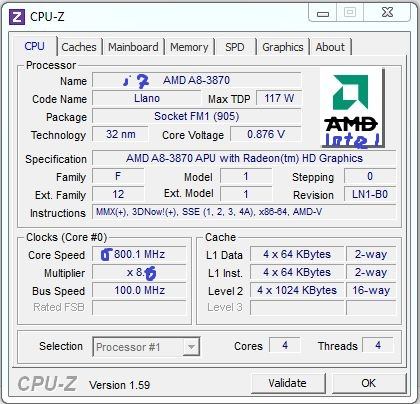420x404 pixels.
Task: Click the Max TDP value 117 W
Action: (x=279, y=98)
